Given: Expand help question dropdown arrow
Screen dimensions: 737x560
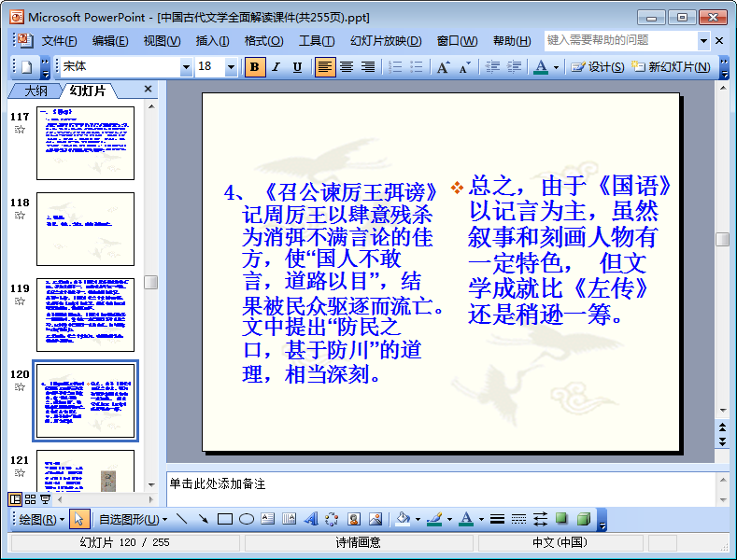Looking at the screenshot, I should (703, 41).
